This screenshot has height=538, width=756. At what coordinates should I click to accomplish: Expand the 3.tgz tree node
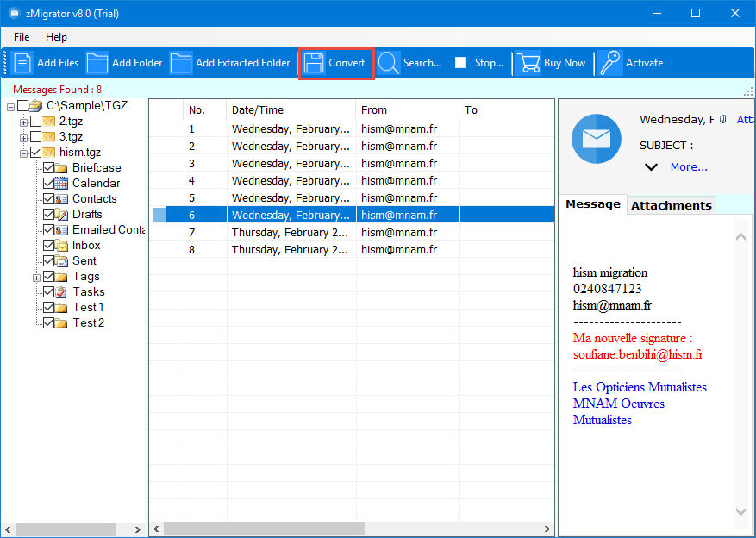tap(23, 138)
